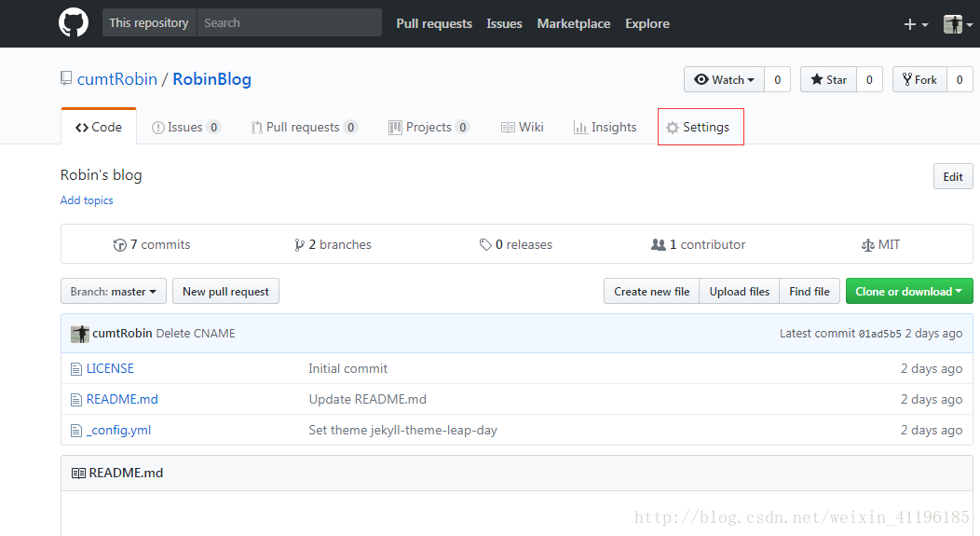View the 0 releases page
The width and height of the screenshot is (980, 536).
516,244
